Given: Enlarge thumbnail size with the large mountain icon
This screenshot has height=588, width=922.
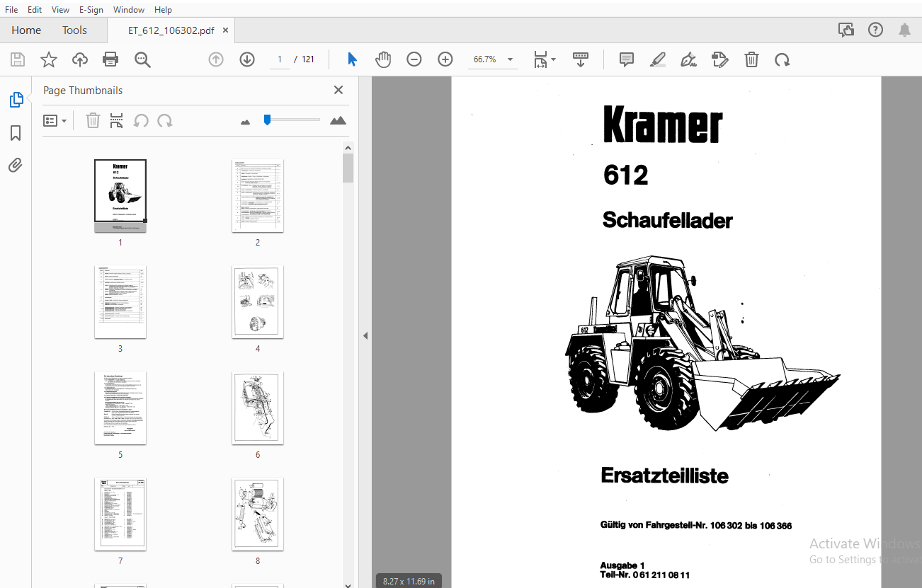Looking at the screenshot, I should point(338,120).
